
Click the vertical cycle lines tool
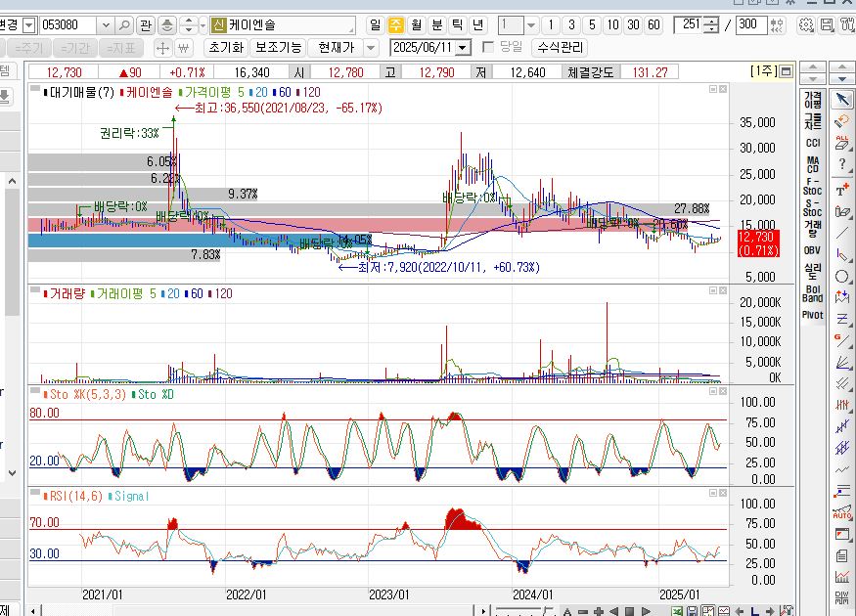click(842, 405)
